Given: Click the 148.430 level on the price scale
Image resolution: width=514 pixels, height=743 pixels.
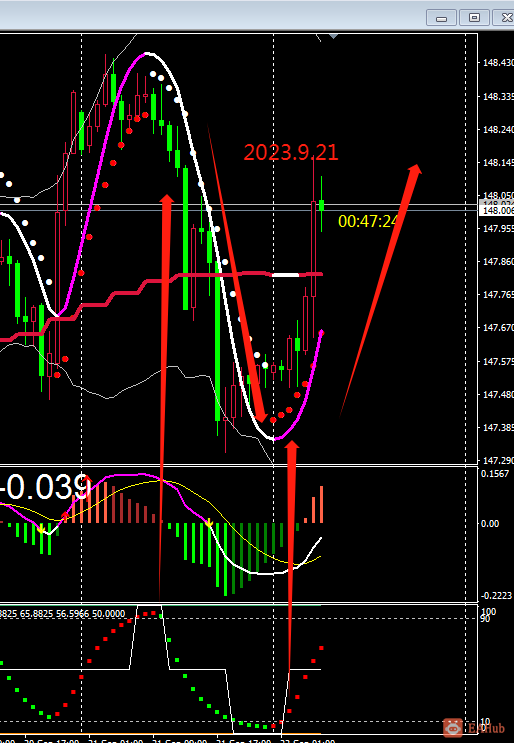Looking at the screenshot, I should coord(498,63).
